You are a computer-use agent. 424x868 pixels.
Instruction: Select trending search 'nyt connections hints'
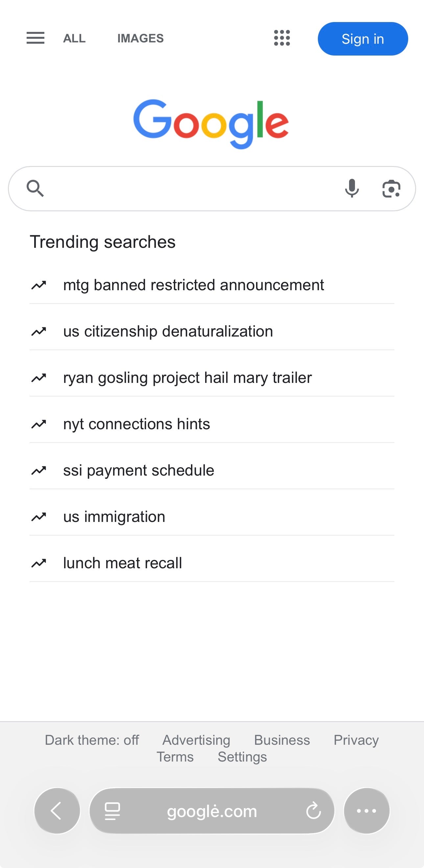(136, 424)
